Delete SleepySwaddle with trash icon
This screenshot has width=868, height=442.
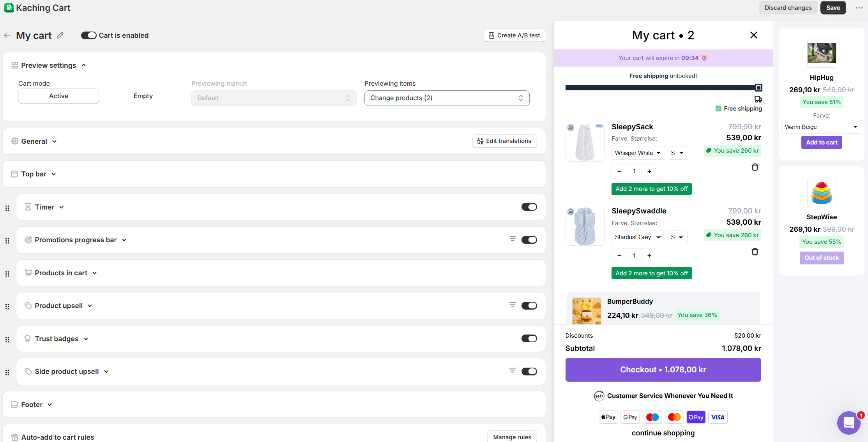pyautogui.click(x=755, y=252)
